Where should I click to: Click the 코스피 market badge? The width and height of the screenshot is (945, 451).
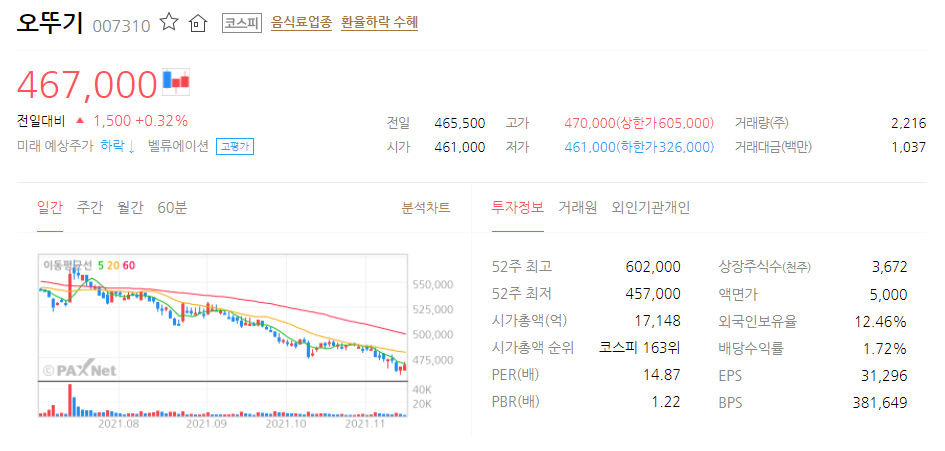[x=242, y=24]
